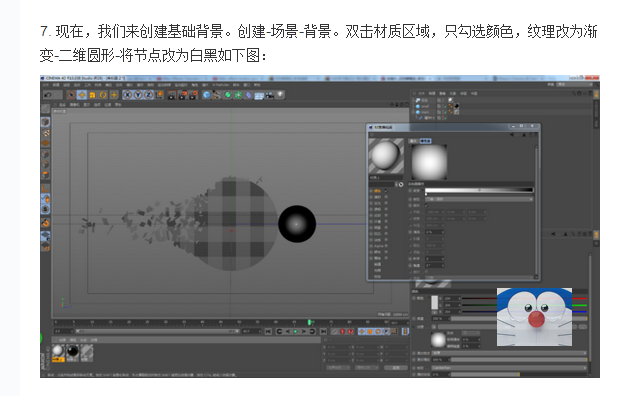Click the Render to Picture Viewer clapper icon
The width and height of the screenshot is (622, 396).
[x=182, y=95]
